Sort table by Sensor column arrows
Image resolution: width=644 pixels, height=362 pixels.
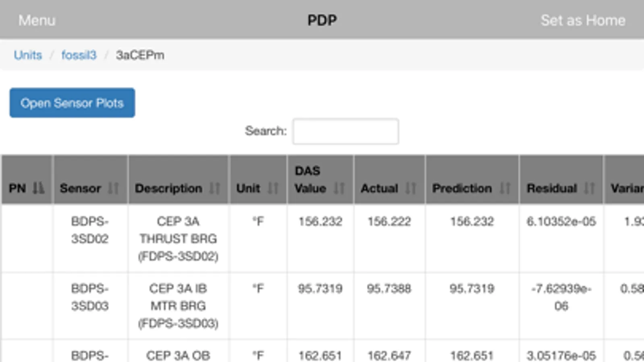click(x=114, y=188)
